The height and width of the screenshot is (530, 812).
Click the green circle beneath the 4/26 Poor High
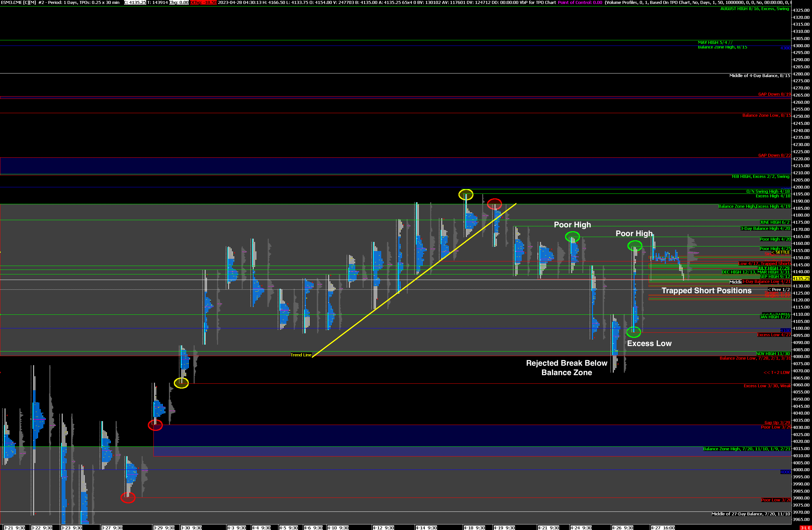(635, 245)
